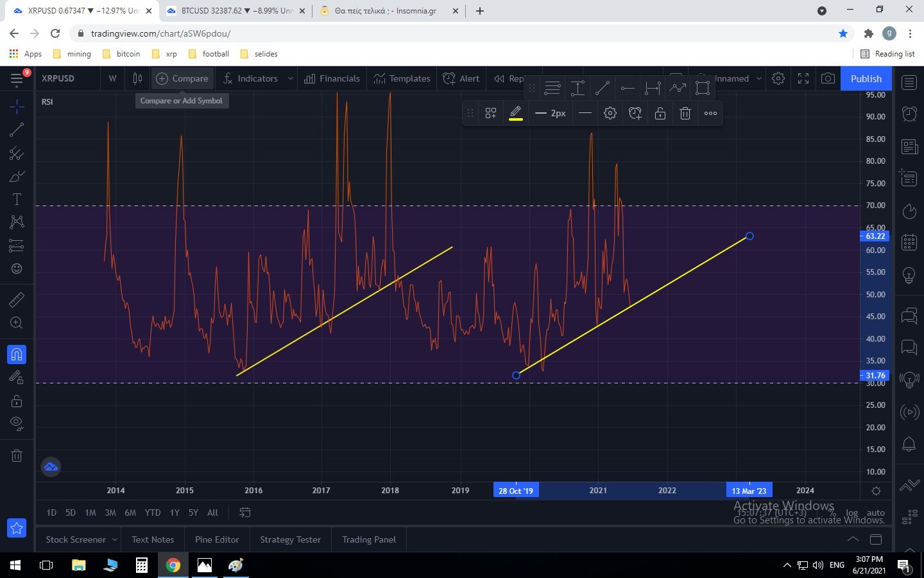
Task: Toggle Stay in Drawing Mode
Action: click(17, 378)
